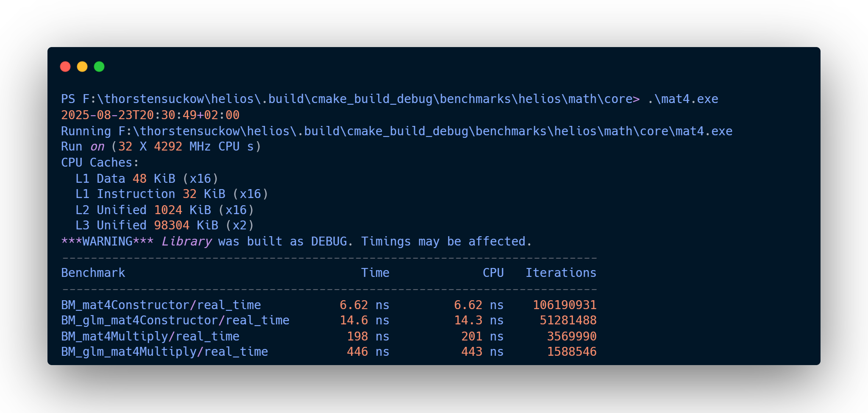This screenshot has width=868, height=413.
Task: Click the .\mat4.exe command text
Action: click(x=682, y=99)
